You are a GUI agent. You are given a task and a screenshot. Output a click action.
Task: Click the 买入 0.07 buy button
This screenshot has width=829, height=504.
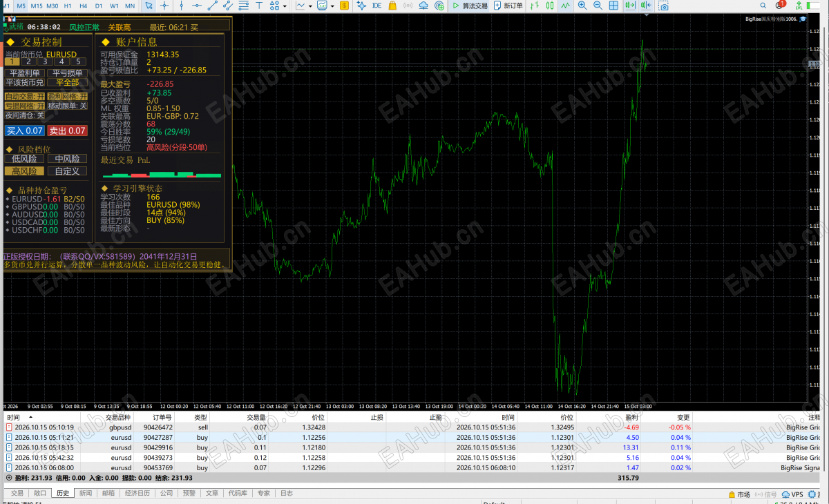point(25,130)
